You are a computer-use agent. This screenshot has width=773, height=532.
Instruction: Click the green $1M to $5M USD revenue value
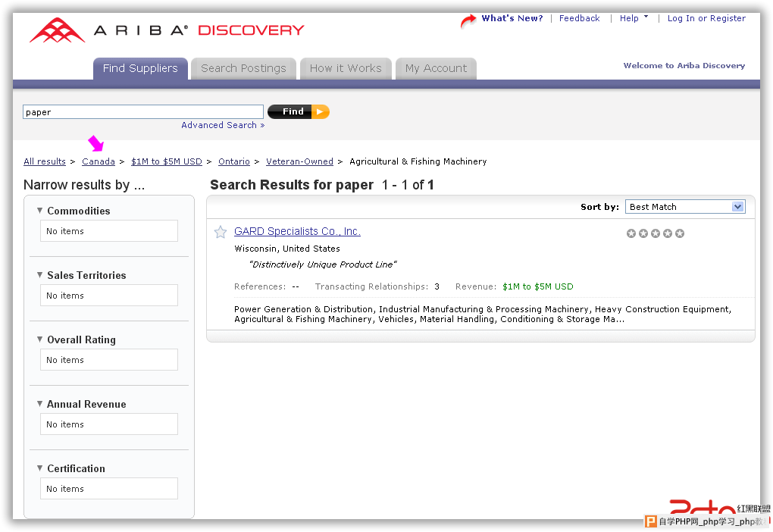(538, 286)
